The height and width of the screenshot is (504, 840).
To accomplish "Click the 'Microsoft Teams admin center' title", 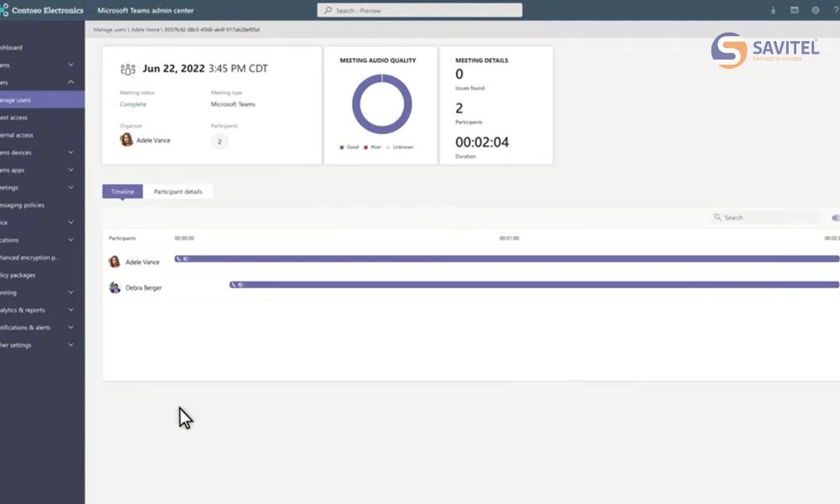I will (x=145, y=10).
